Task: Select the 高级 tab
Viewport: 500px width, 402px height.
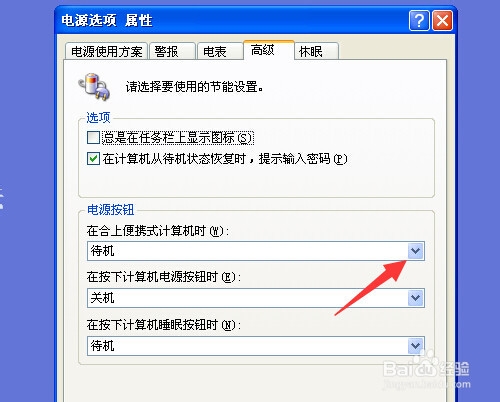Action: tap(269, 50)
